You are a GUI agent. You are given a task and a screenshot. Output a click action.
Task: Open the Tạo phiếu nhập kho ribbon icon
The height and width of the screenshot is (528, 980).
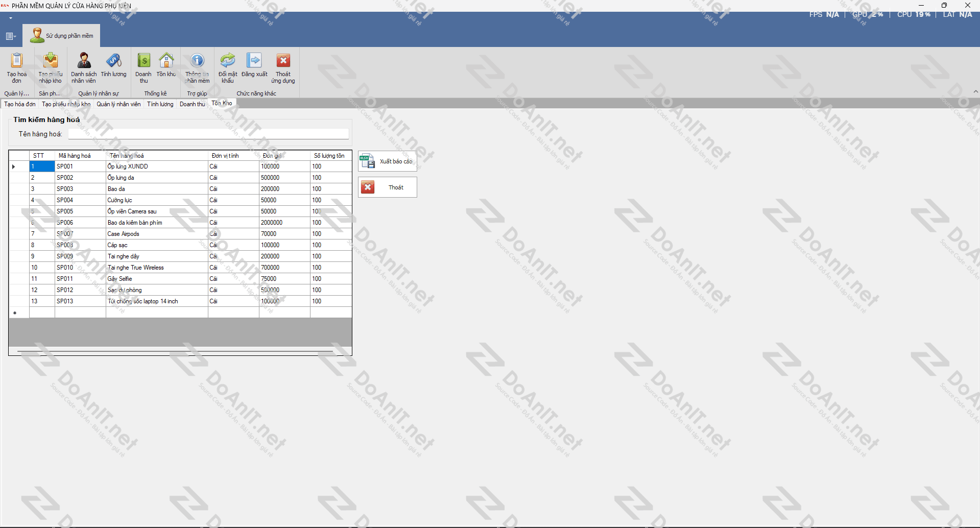coord(50,68)
